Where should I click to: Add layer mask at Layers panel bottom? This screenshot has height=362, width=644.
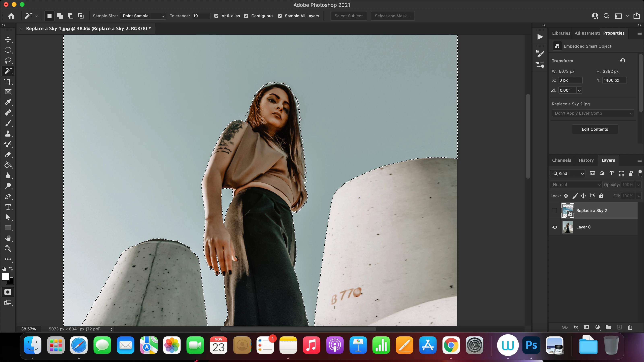click(x=586, y=327)
